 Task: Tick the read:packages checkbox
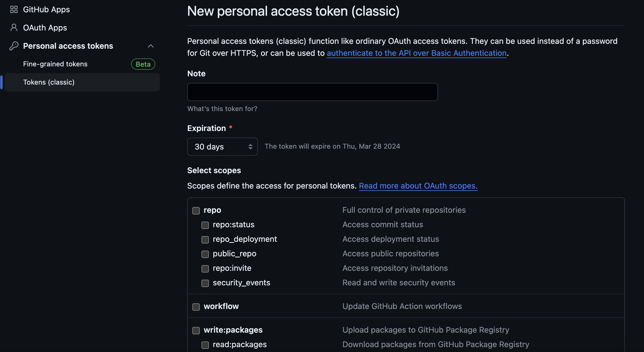pyautogui.click(x=205, y=345)
